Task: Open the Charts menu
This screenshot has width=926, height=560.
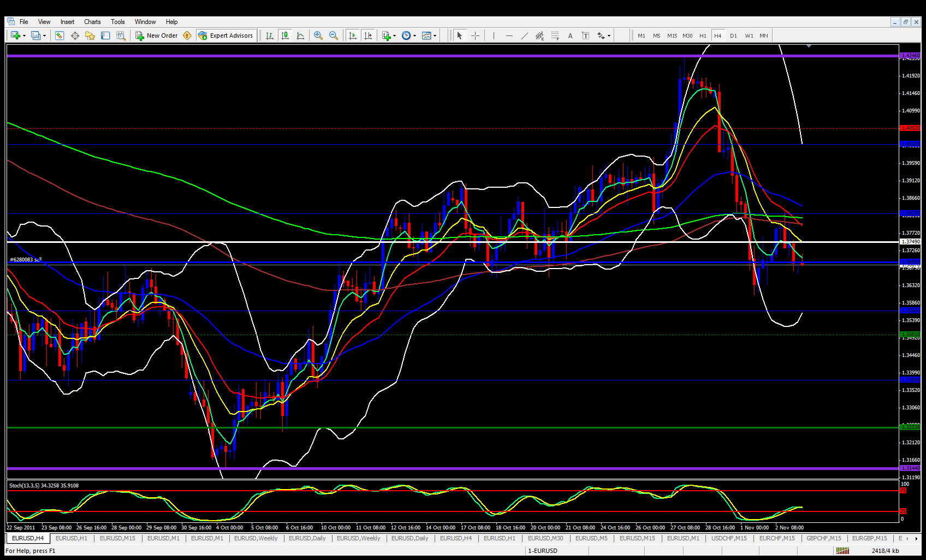Action: click(x=92, y=22)
